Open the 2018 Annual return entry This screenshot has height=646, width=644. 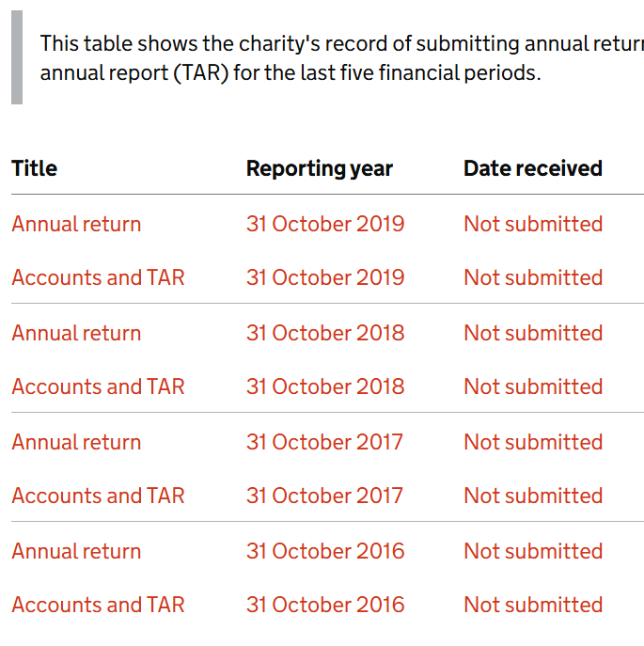click(76, 333)
